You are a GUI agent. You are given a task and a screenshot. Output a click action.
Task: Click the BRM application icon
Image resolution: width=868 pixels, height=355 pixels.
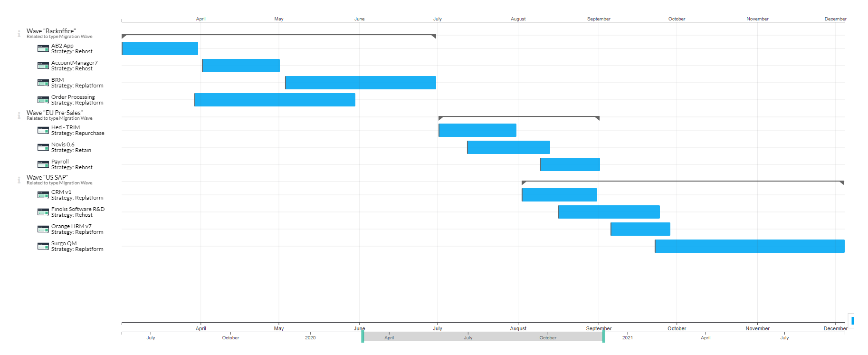tap(43, 83)
